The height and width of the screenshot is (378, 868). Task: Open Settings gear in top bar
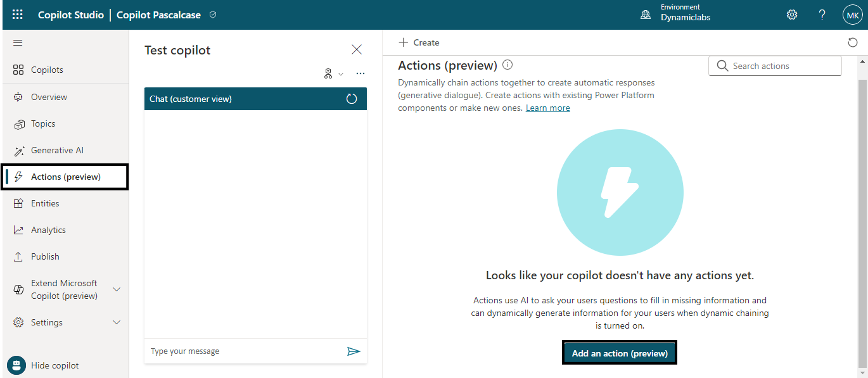[792, 15]
